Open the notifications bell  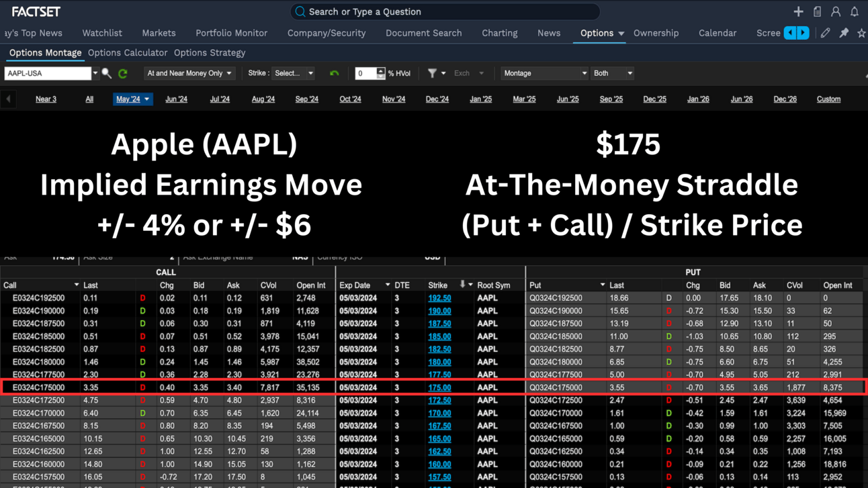pos(855,11)
